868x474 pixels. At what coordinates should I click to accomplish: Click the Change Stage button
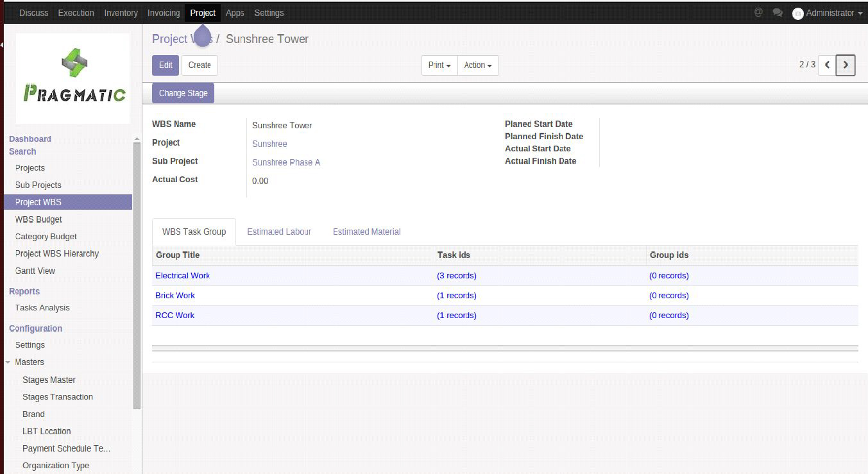pyautogui.click(x=183, y=93)
